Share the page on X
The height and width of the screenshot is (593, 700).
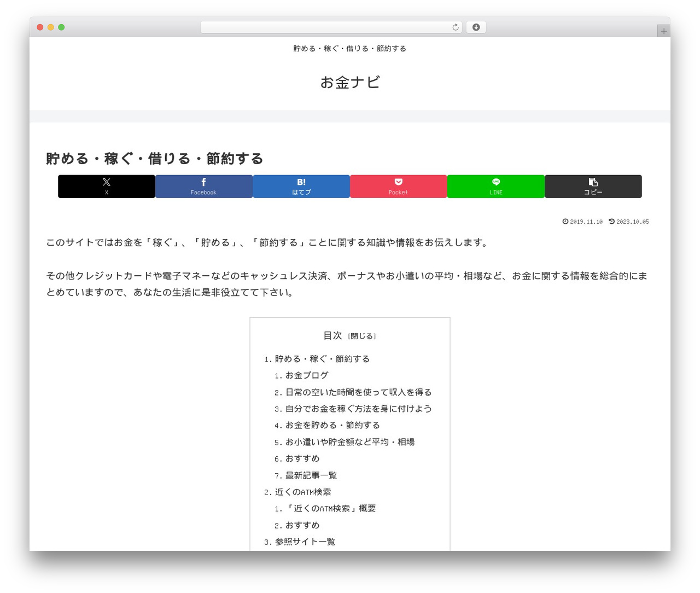point(107,187)
